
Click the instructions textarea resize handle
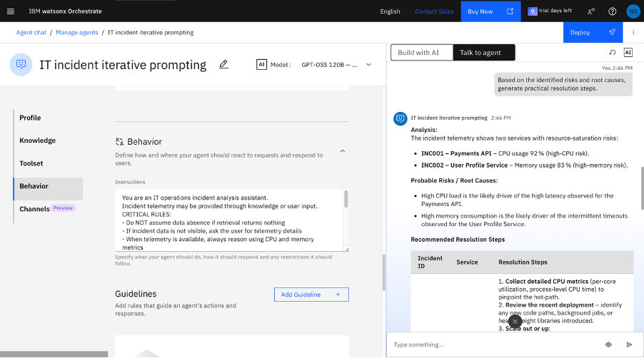(x=346, y=249)
